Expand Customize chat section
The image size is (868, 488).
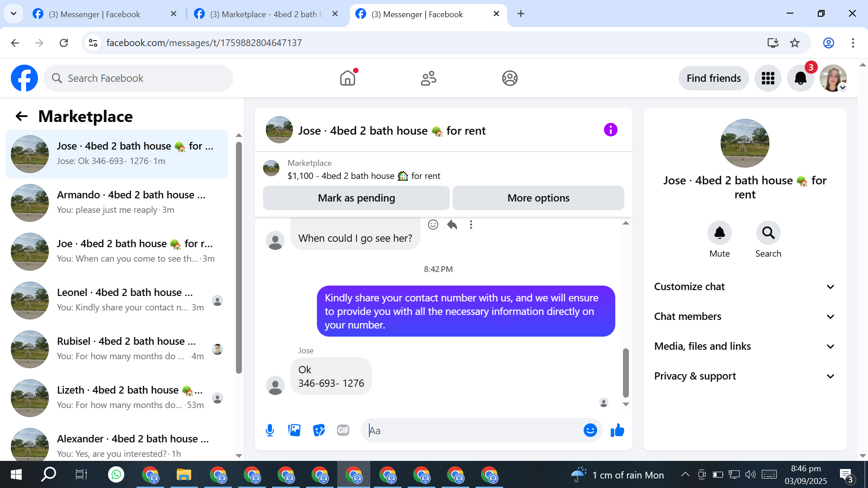tap(745, 287)
